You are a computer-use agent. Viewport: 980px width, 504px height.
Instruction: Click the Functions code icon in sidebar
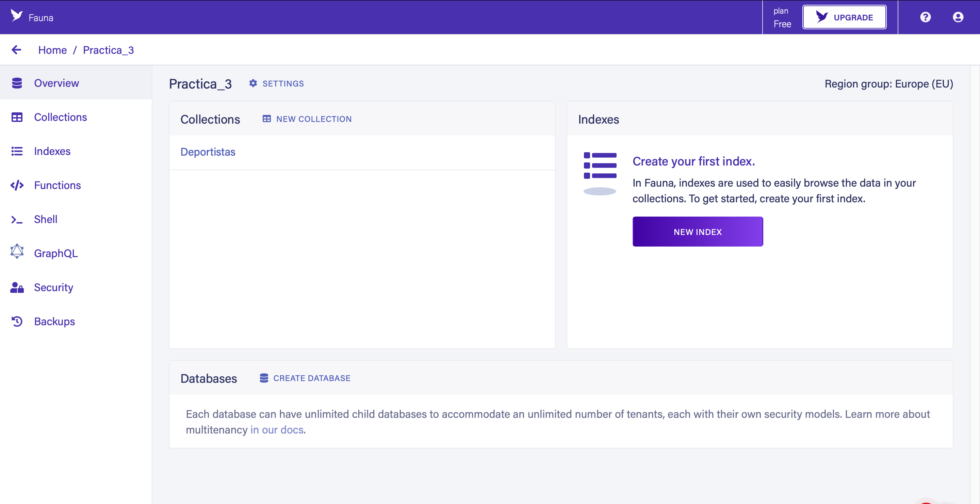coord(17,185)
